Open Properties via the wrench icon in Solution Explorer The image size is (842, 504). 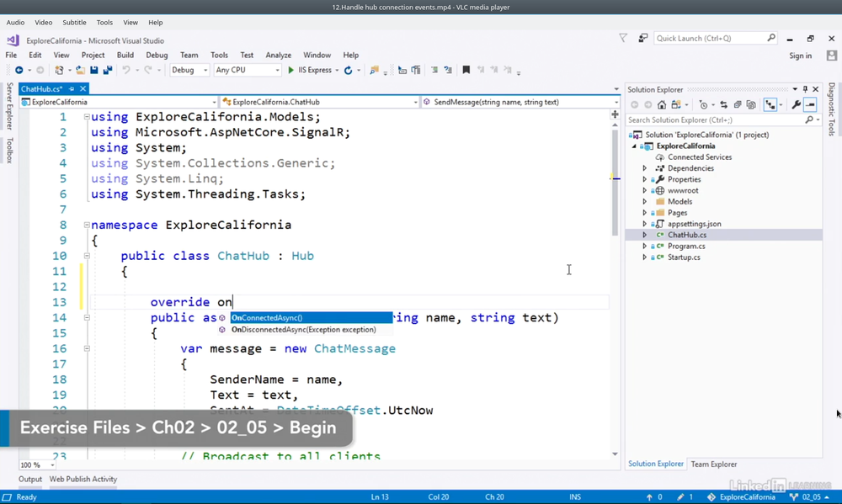(796, 104)
